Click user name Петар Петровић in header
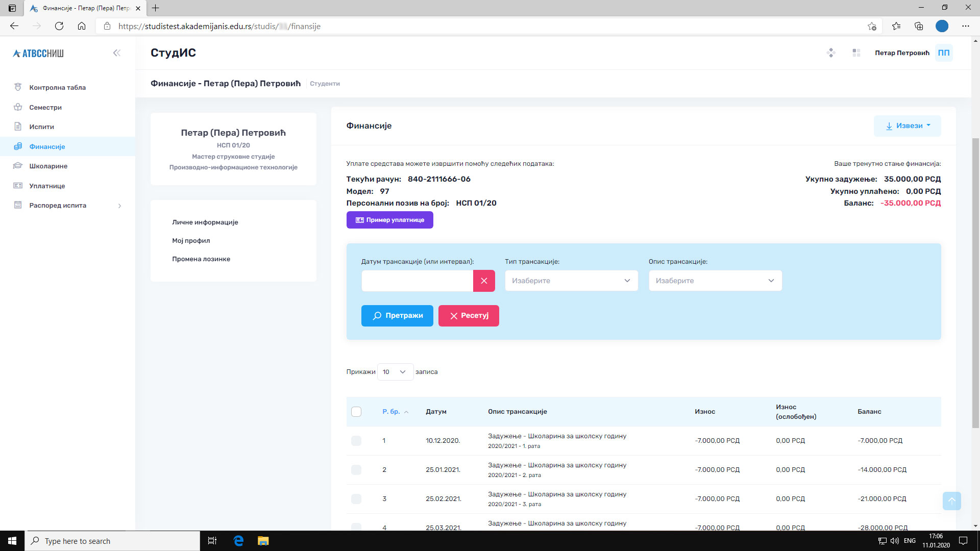 [x=902, y=53]
